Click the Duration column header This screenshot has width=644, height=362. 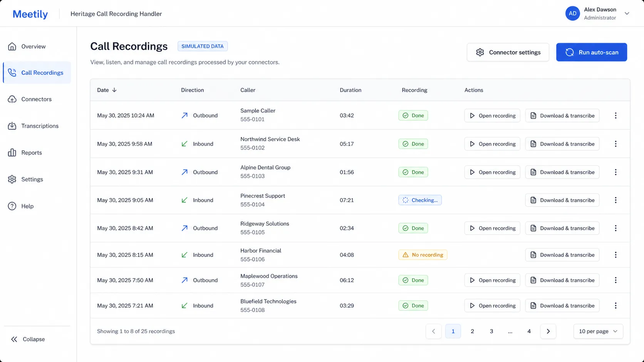[351, 90]
